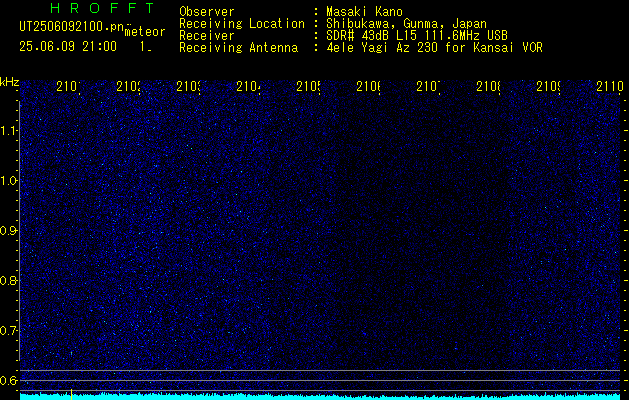Click the 0.6 kHz frequency label
The image size is (629, 400).
click(x=8, y=380)
